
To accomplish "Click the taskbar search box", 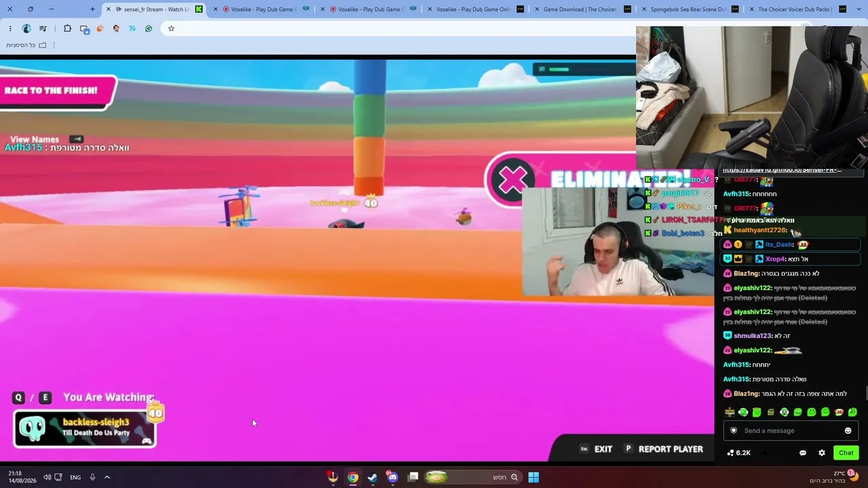I will coord(473,477).
